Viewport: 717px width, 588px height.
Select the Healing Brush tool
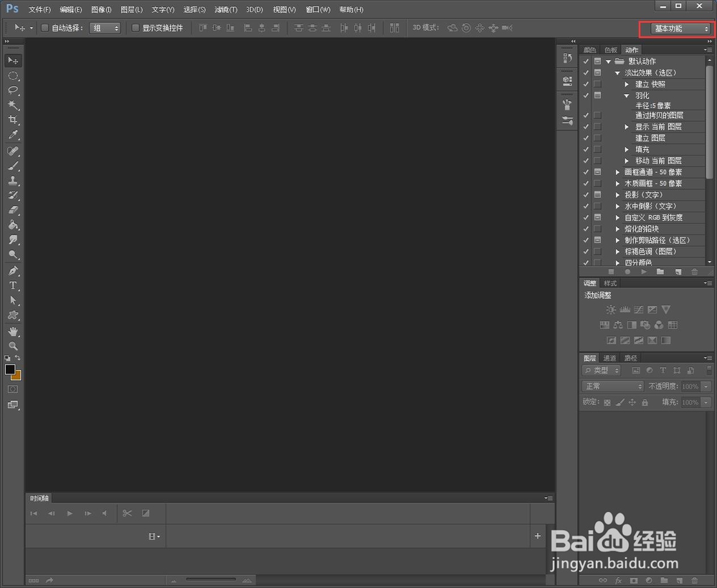click(x=13, y=151)
